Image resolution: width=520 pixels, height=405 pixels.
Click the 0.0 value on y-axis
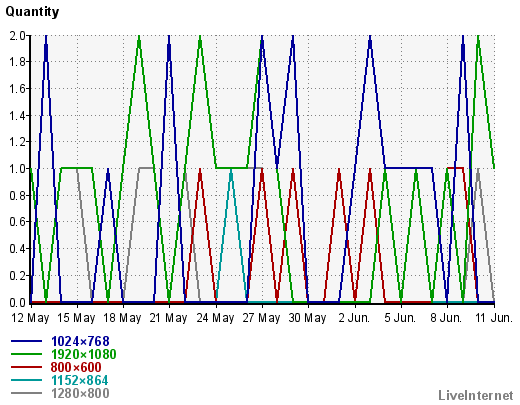pyautogui.click(x=18, y=303)
